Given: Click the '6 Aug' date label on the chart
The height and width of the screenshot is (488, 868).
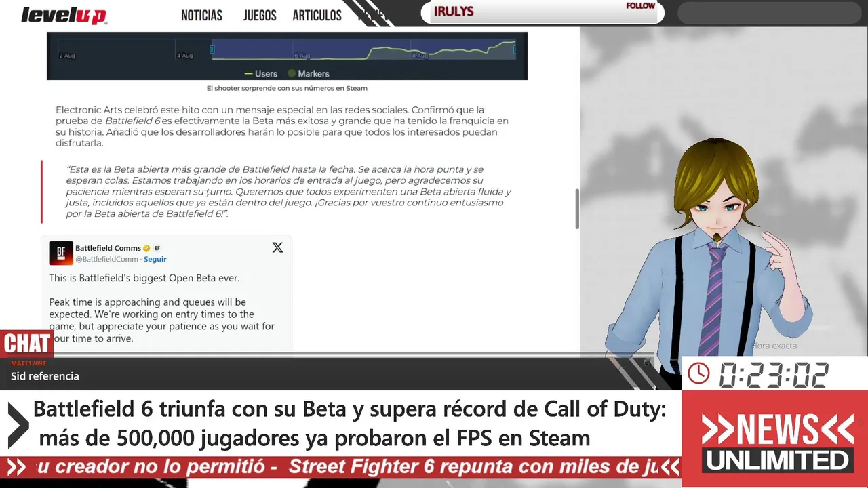Looking at the screenshot, I should [x=302, y=56].
